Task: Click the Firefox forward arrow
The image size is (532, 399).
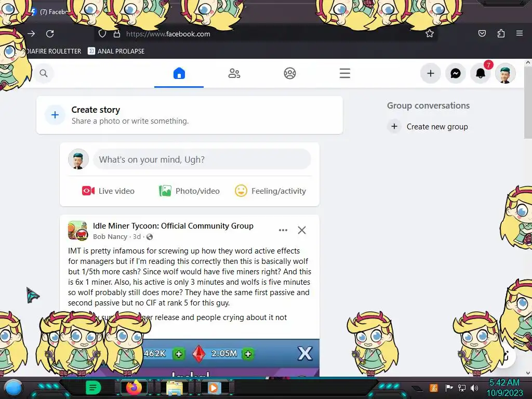Action: click(31, 34)
